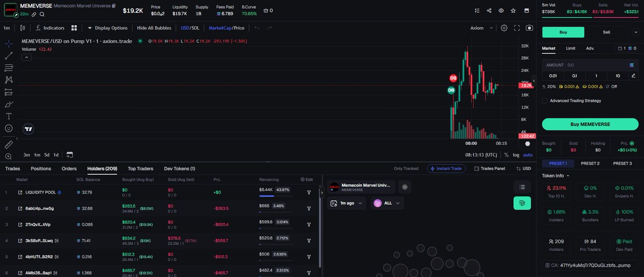Toggle log scale on chart
This screenshot has height=277, width=644.
(x=516, y=155)
